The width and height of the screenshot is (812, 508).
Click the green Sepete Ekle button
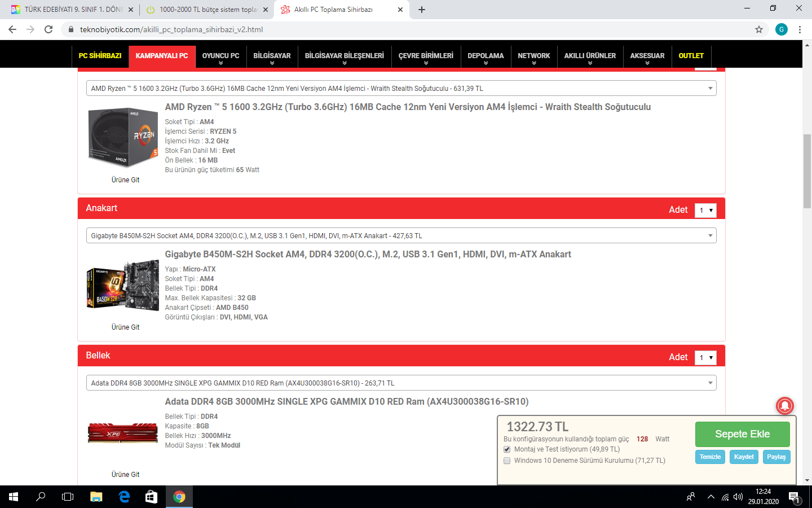coord(742,434)
